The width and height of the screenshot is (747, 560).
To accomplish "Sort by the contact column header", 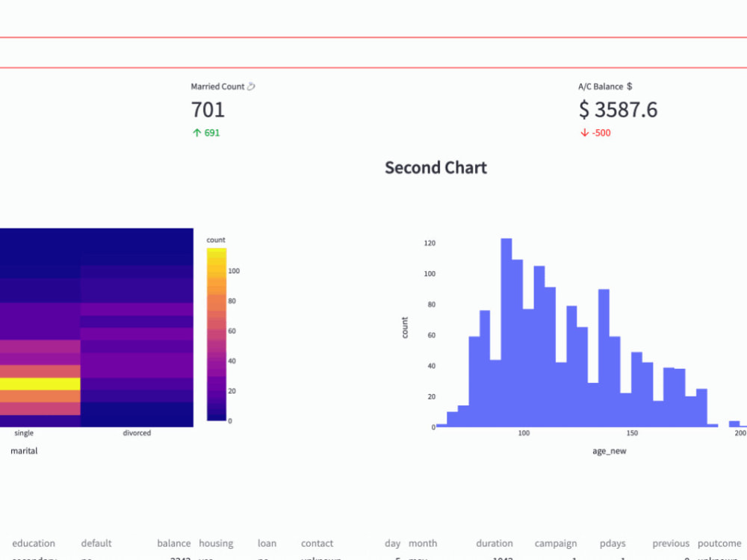I will coord(317,544).
